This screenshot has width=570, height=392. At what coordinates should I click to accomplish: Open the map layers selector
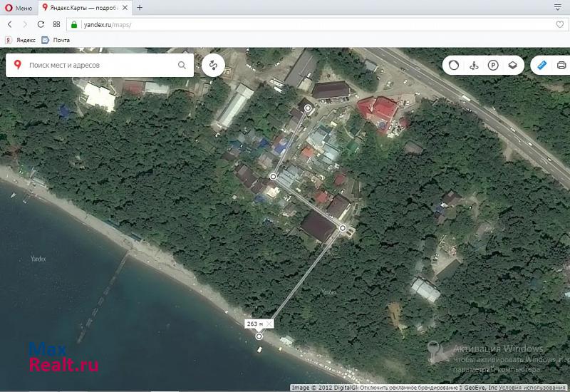pos(512,66)
